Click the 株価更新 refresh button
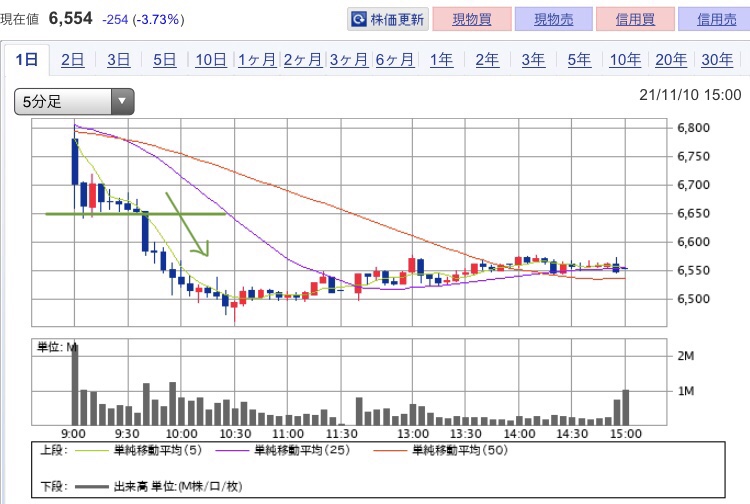 (x=387, y=19)
